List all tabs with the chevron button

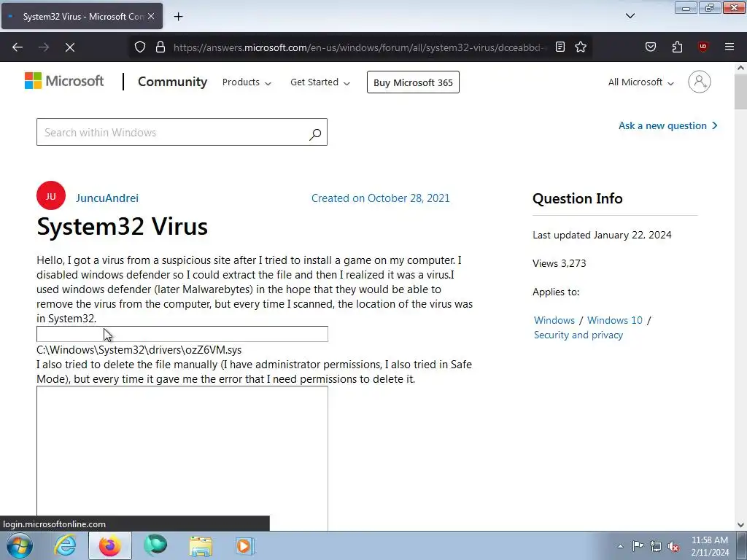[630, 16]
